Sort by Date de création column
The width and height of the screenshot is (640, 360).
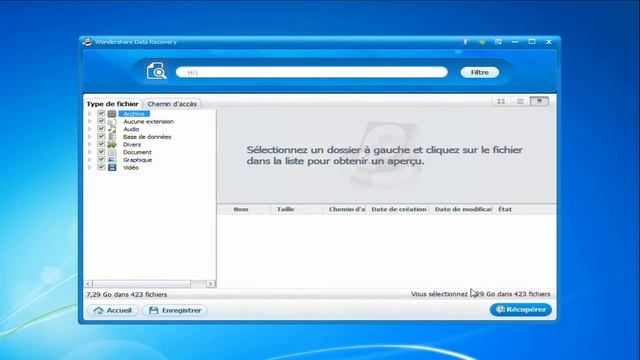(x=399, y=209)
